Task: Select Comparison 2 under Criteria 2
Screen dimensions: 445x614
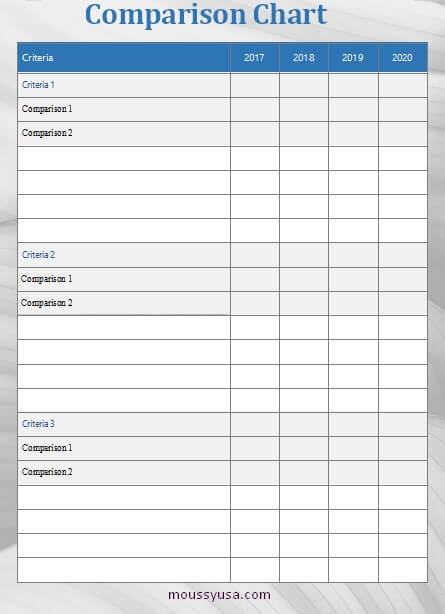Action: (x=47, y=303)
